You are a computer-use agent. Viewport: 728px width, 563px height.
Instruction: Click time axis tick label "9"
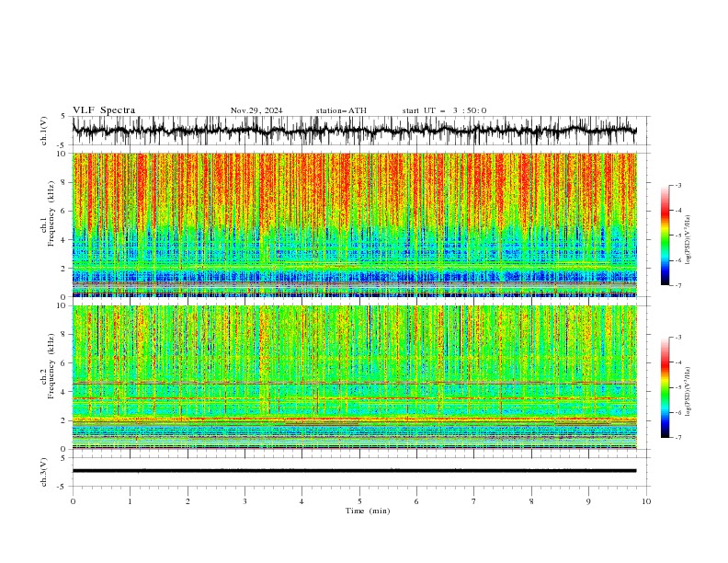588,501
